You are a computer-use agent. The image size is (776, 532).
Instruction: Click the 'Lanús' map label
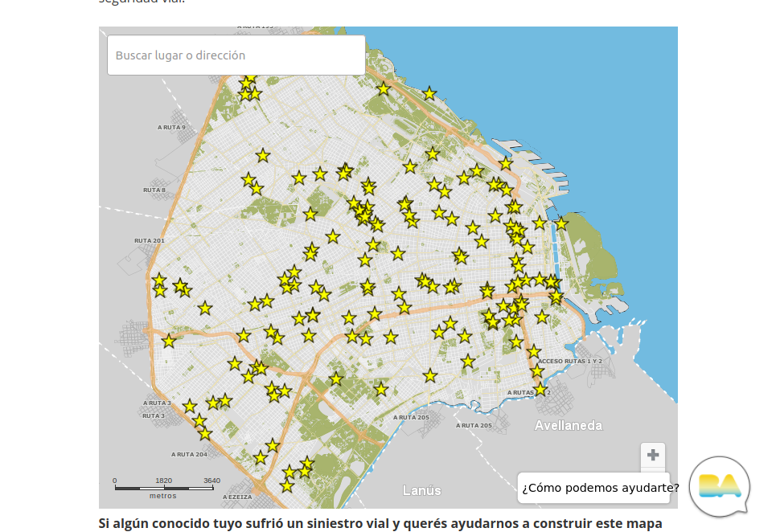[421, 490]
